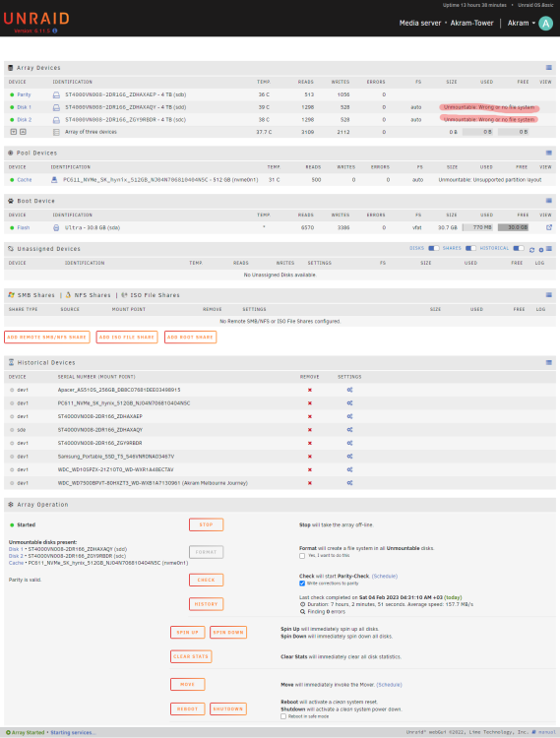Open settings for ST4000VN008 ZGY9RBDR historical device
The width and height of the screenshot is (560, 738).
point(349,443)
